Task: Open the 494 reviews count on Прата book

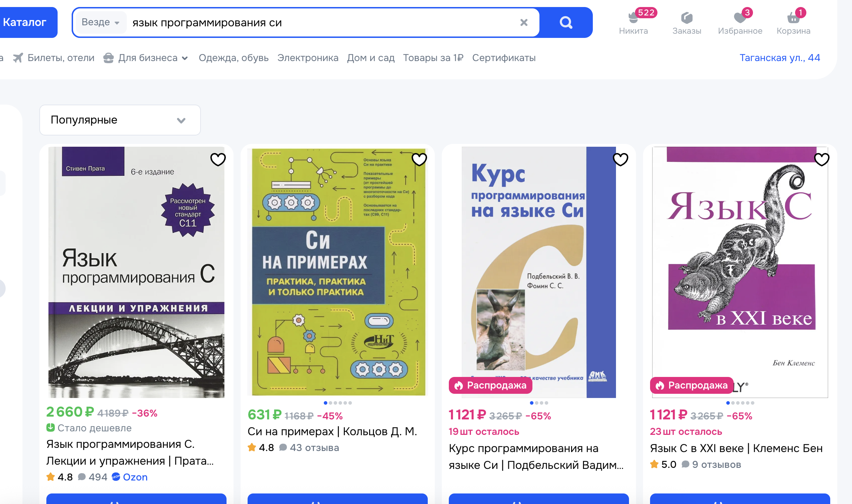Action: click(x=93, y=477)
